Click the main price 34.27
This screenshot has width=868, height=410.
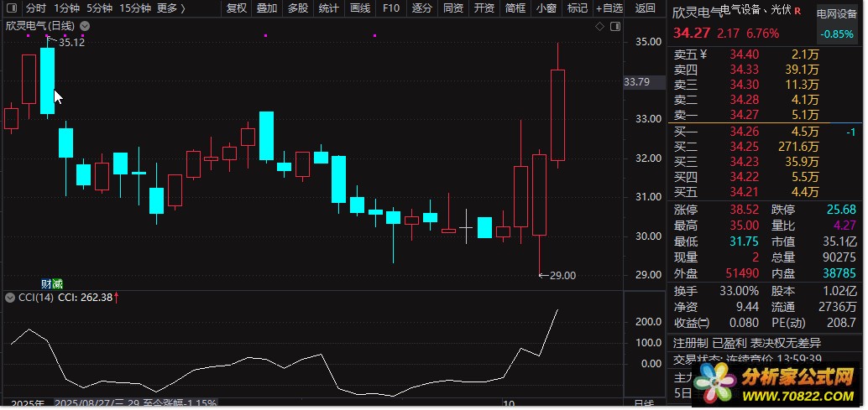[x=692, y=34]
